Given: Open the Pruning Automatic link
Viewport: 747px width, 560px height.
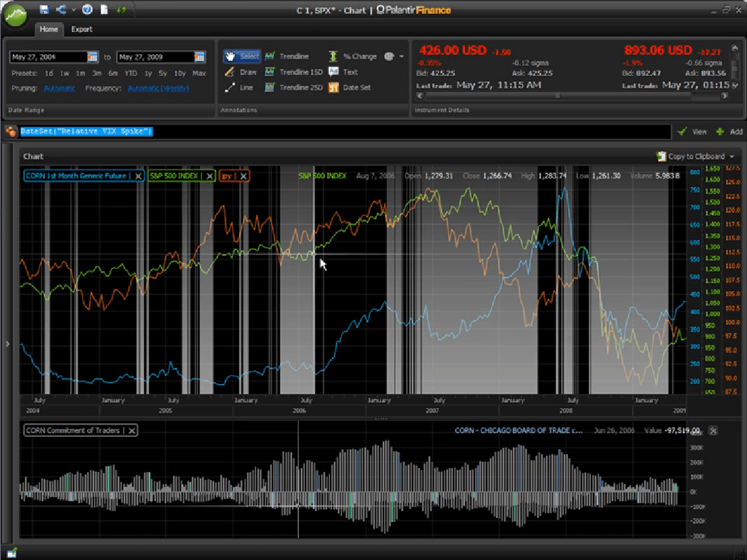Looking at the screenshot, I should 59,88.
